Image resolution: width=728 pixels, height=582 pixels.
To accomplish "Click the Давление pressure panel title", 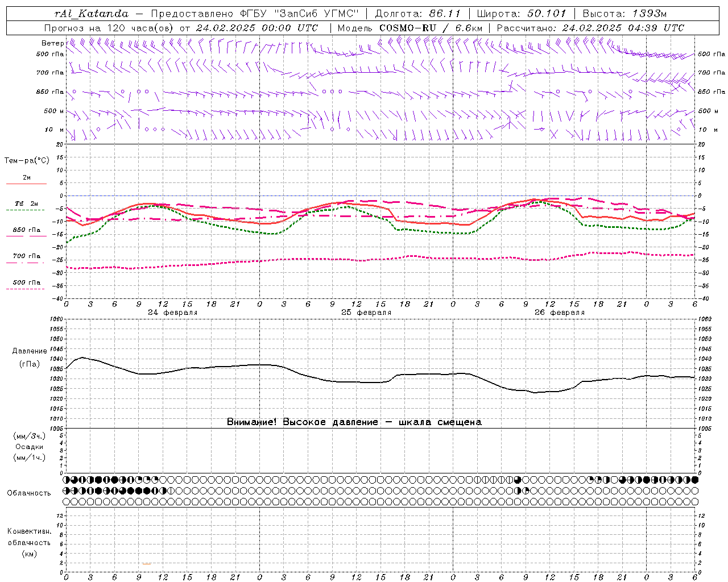I will (30, 351).
